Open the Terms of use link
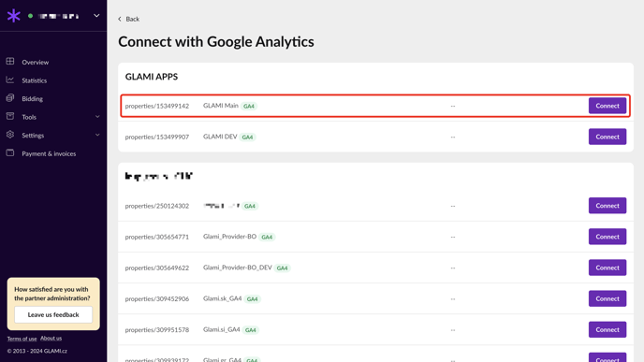 (22, 339)
